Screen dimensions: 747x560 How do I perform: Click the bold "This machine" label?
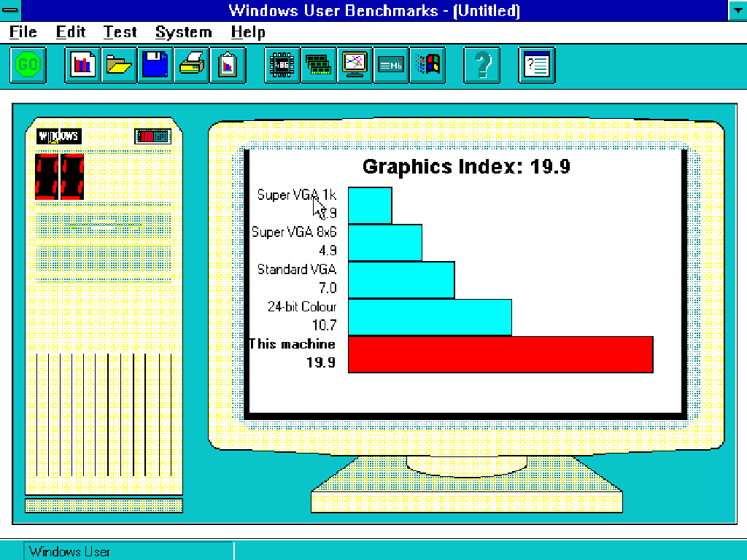(292, 344)
